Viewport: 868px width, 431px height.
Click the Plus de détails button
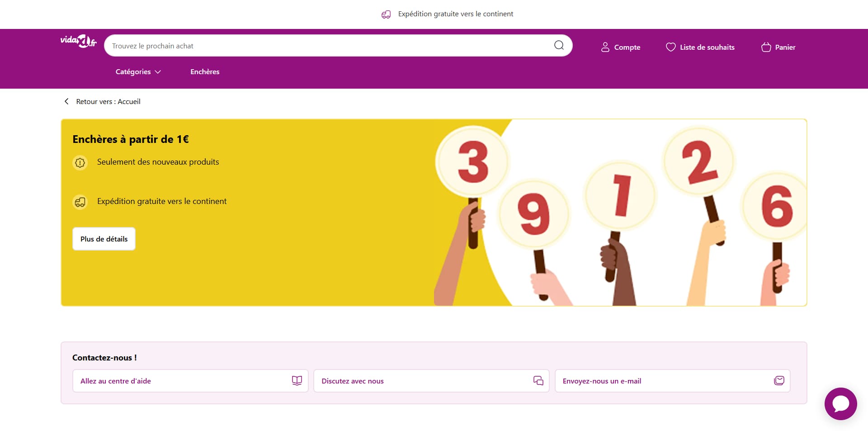[x=104, y=239]
